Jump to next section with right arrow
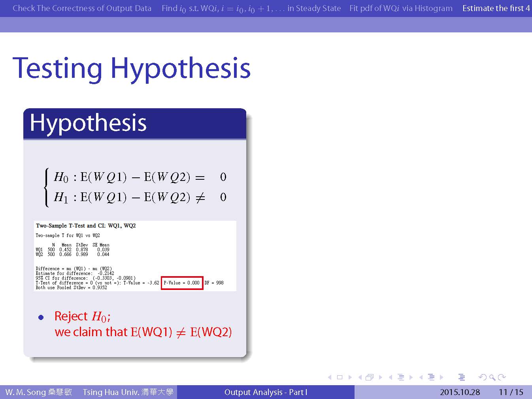532x399 pixels. [441, 377]
